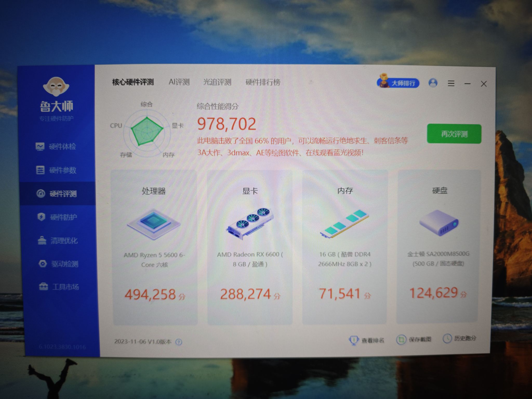Open the hamburger main menu
Screen dimensions: 532x399
[x=451, y=84]
